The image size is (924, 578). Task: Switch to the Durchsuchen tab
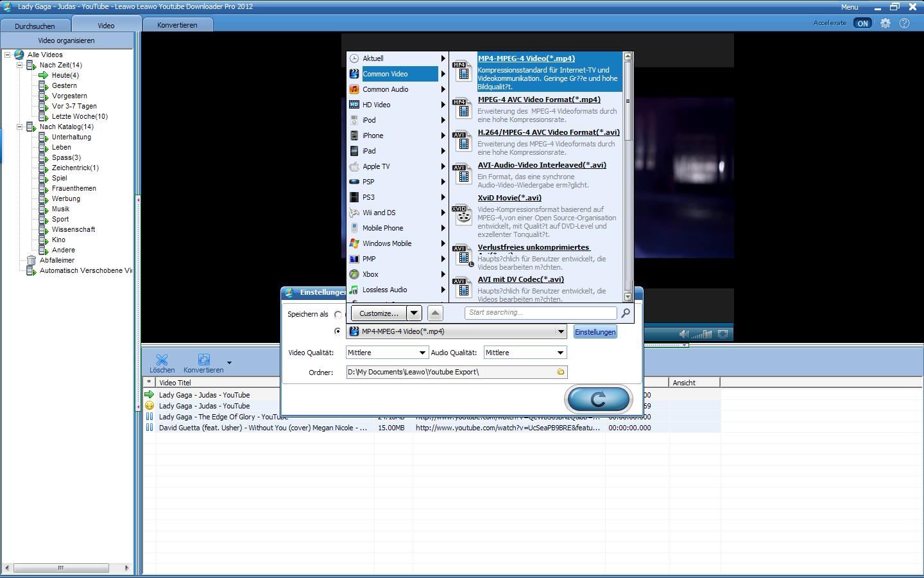(x=35, y=26)
